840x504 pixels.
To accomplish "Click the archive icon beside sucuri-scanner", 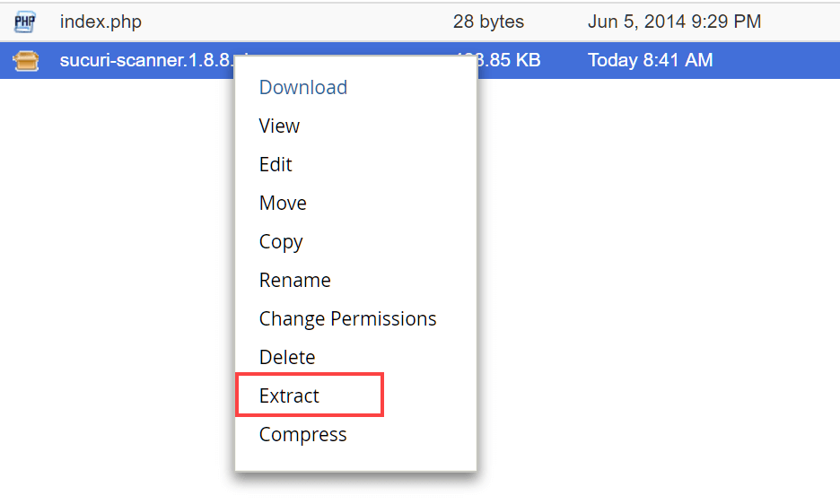I will [x=26, y=60].
